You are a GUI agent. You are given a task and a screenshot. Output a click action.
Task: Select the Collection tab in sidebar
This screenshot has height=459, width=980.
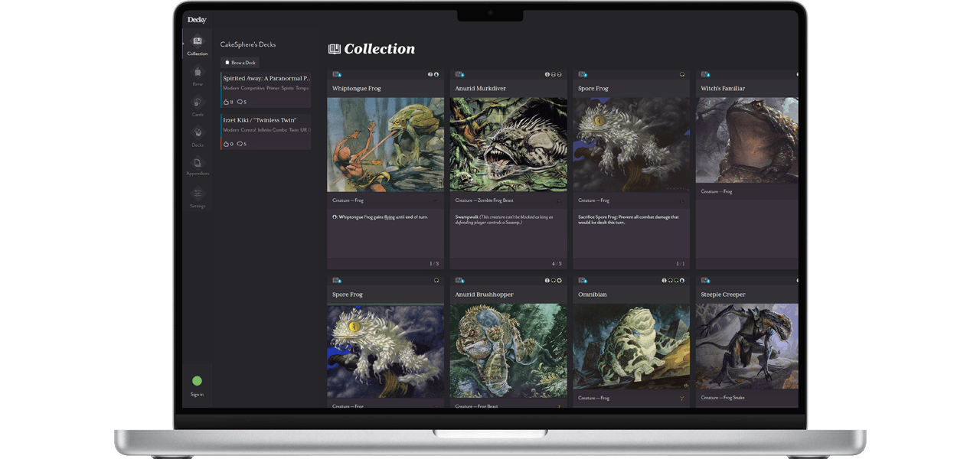pyautogui.click(x=198, y=44)
